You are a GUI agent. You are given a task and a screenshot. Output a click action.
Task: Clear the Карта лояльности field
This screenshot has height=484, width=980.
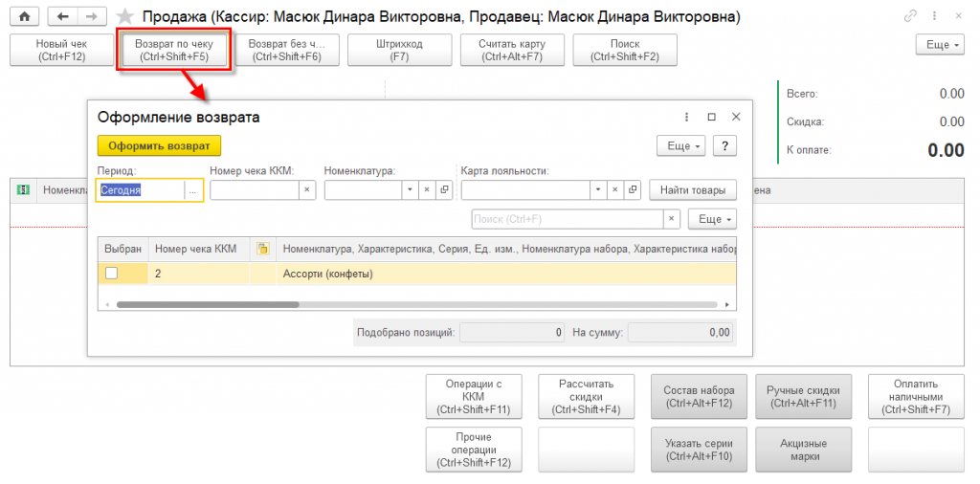pos(615,189)
